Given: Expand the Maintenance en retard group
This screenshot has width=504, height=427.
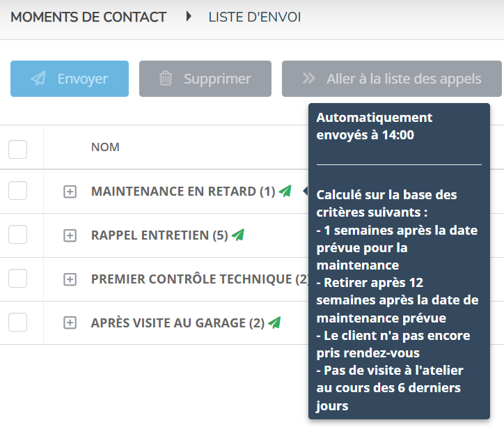Looking at the screenshot, I should pos(70,192).
